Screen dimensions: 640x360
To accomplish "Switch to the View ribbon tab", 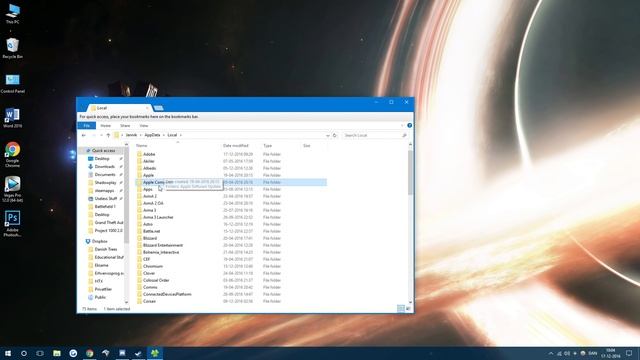I will pyautogui.click(x=144, y=126).
